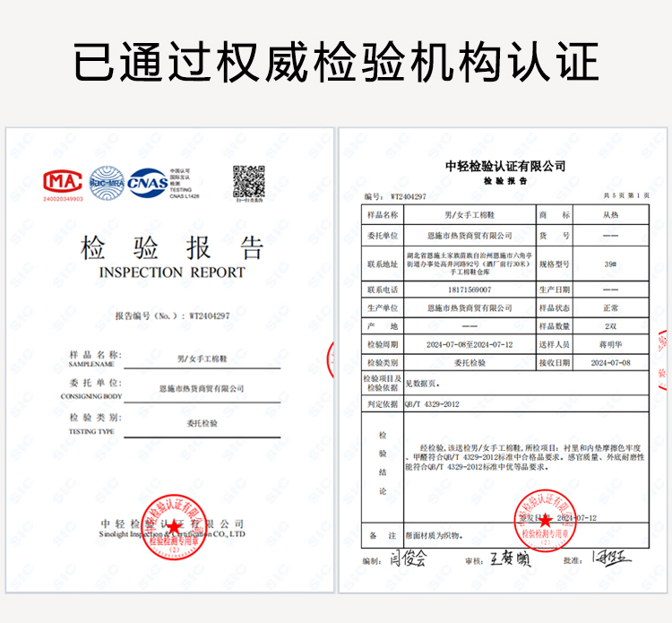This screenshot has height=623, width=672.
Task: Click cover sample name value 男/女手工棉鞋
Action: (202, 359)
